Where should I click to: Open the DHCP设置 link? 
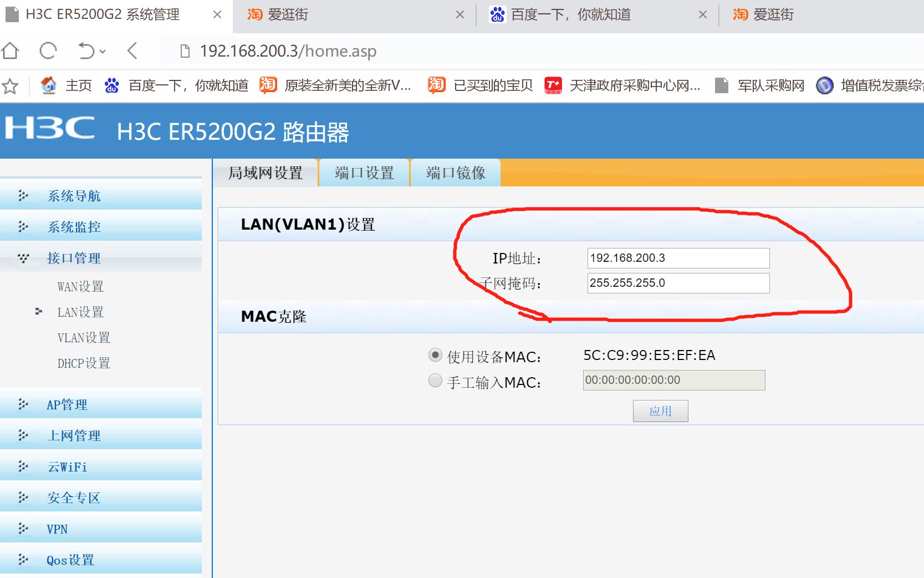pyautogui.click(x=84, y=363)
